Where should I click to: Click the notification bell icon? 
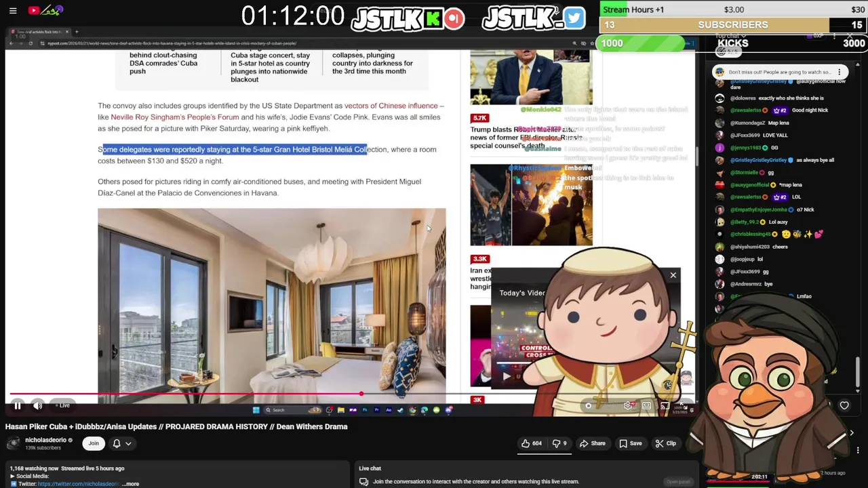pyautogui.click(x=117, y=443)
